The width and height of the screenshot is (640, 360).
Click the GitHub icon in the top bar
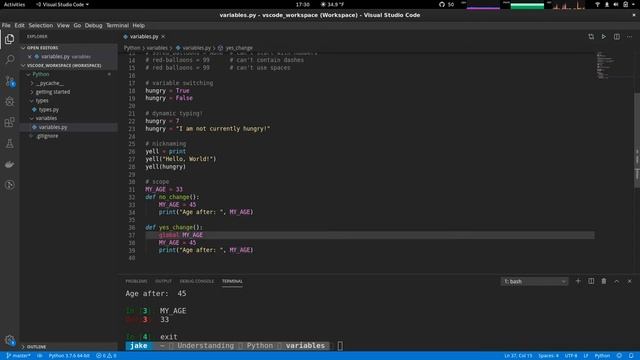[x=442, y=4]
